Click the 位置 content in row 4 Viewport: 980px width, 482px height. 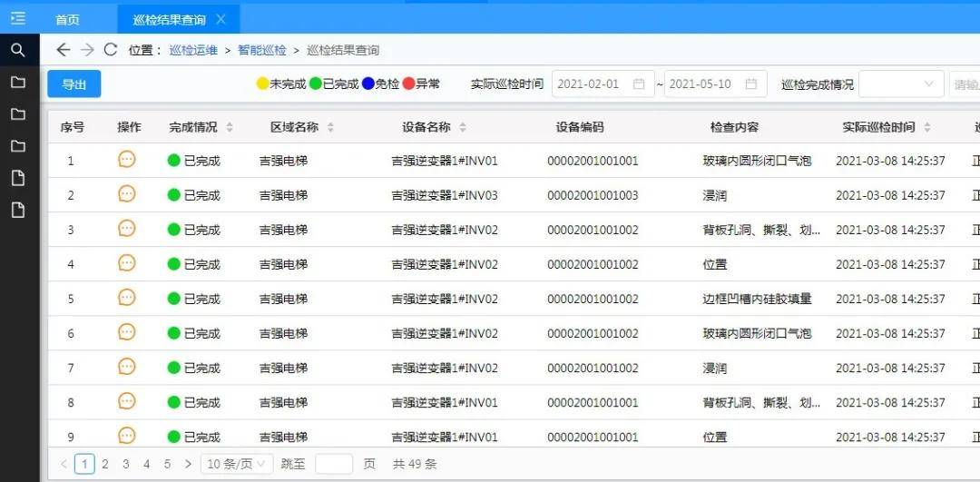(714, 264)
